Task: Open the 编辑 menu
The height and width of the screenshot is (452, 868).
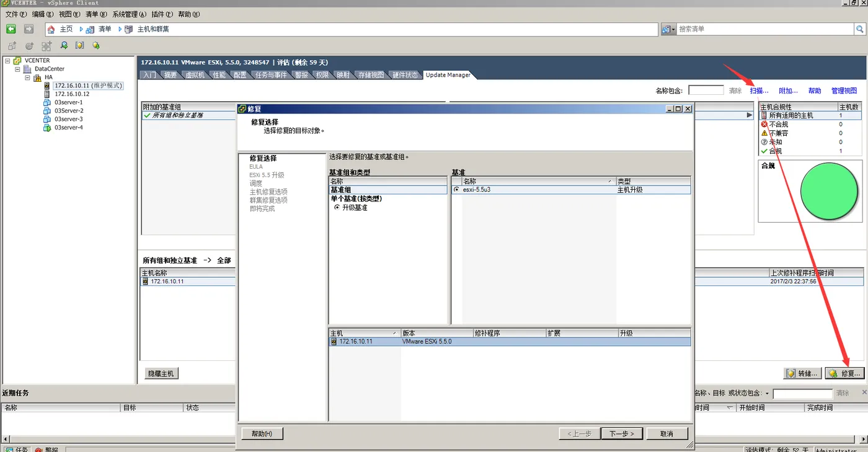Action: point(42,14)
